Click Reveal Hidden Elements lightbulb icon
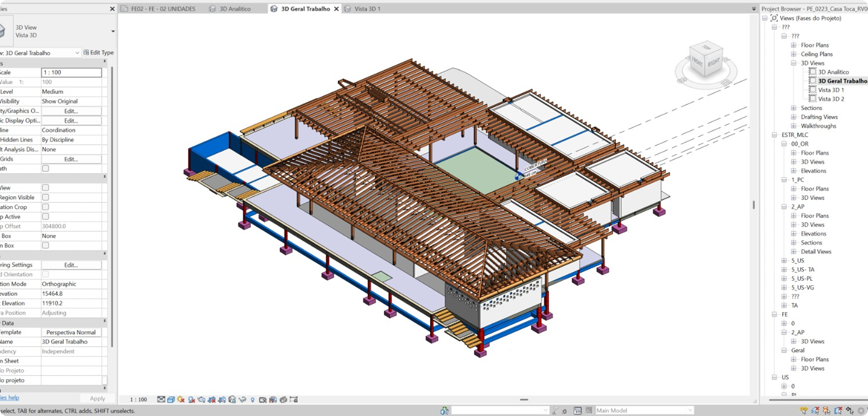 252,400
